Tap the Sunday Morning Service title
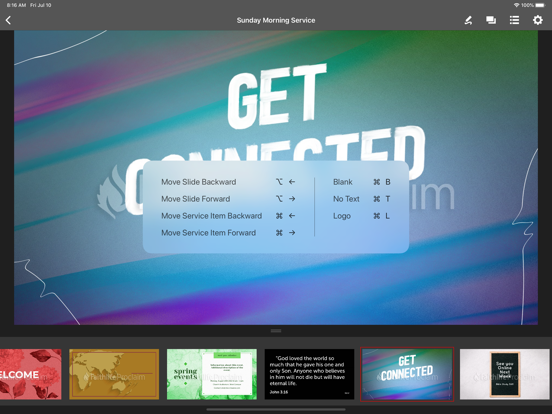This screenshot has width=552, height=414. click(276, 20)
